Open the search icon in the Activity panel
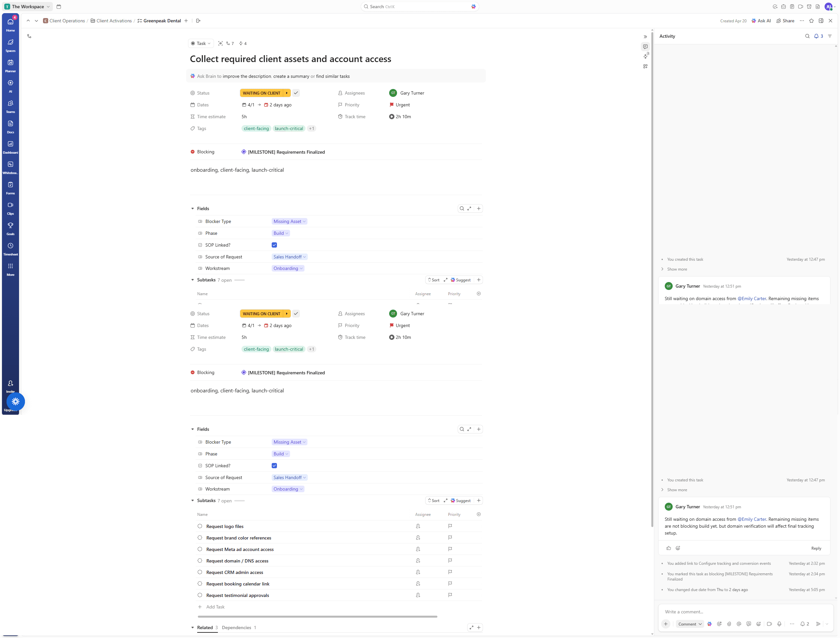This screenshot has width=840, height=638. tap(807, 36)
